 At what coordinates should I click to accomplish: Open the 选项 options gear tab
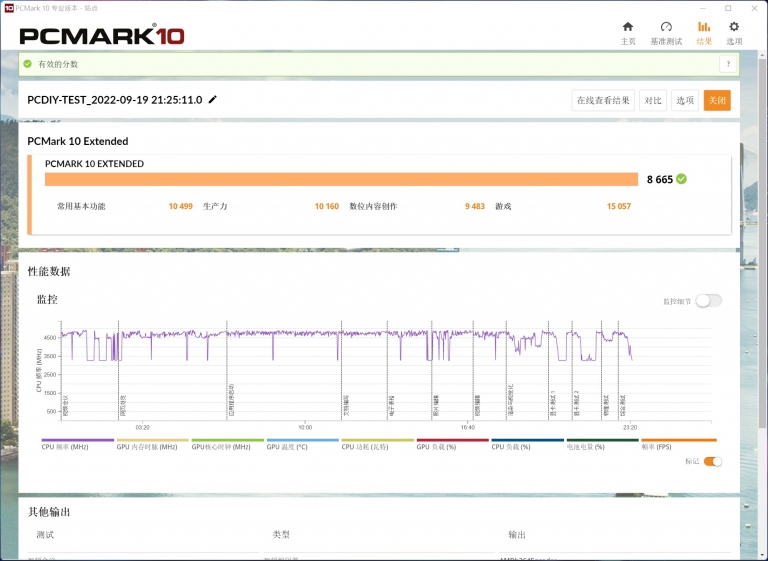tap(734, 33)
